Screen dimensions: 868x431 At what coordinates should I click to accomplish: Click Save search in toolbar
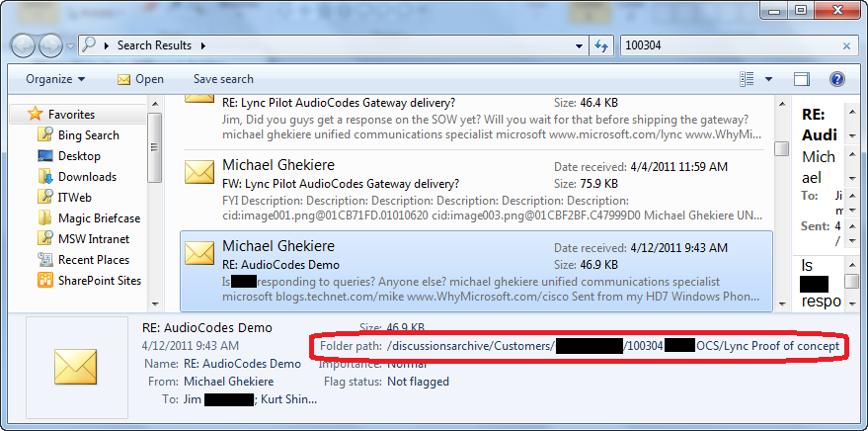coord(223,79)
